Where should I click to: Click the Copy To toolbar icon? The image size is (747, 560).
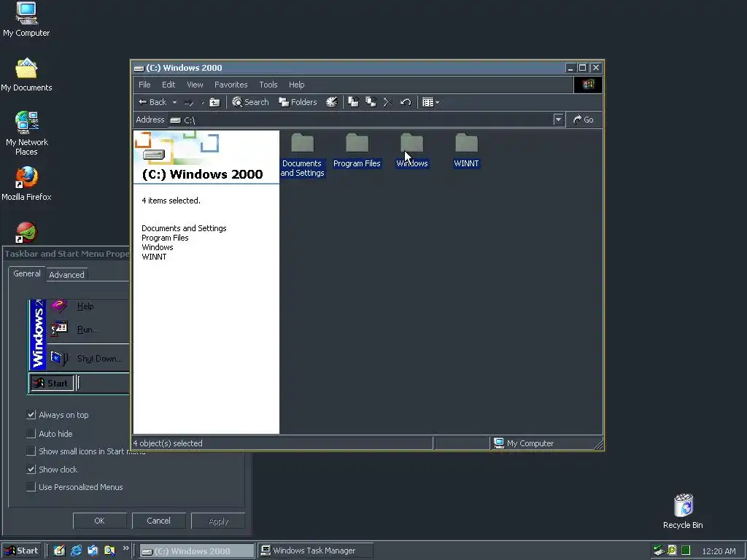click(x=371, y=102)
